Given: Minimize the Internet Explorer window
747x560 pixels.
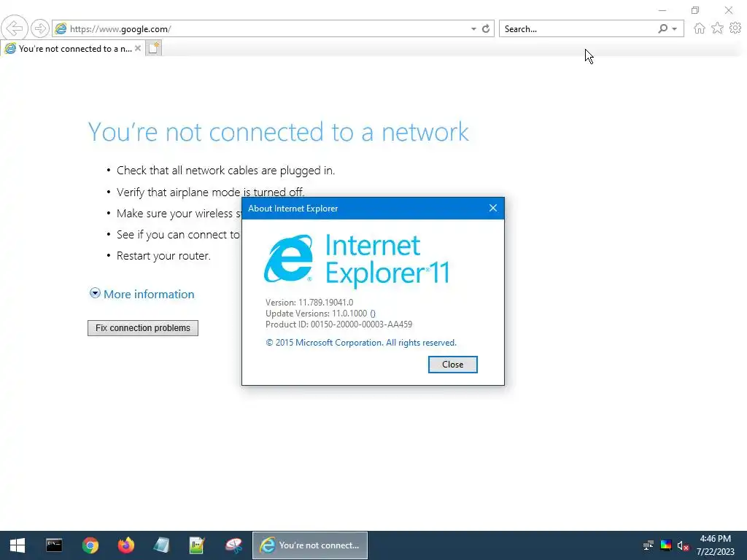Looking at the screenshot, I should [662, 10].
